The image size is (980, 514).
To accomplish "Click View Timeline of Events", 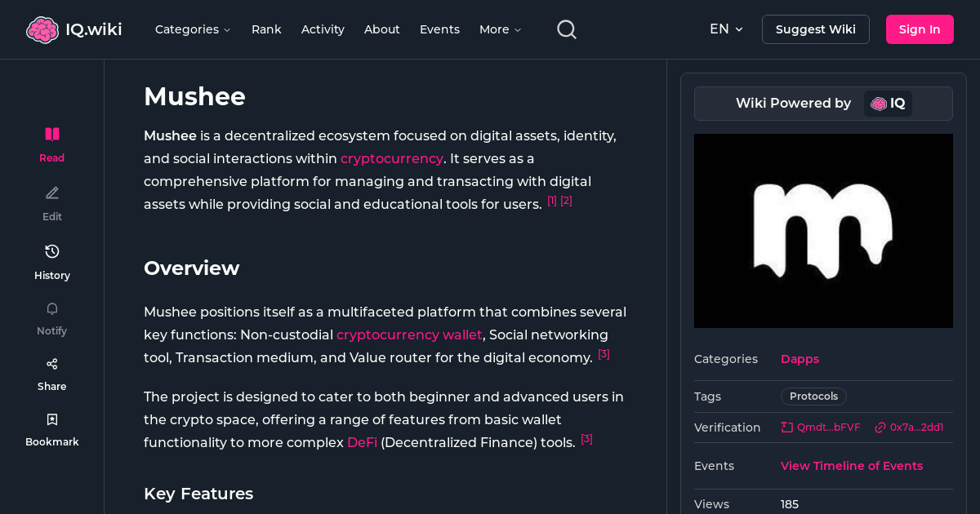I will pos(851,465).
